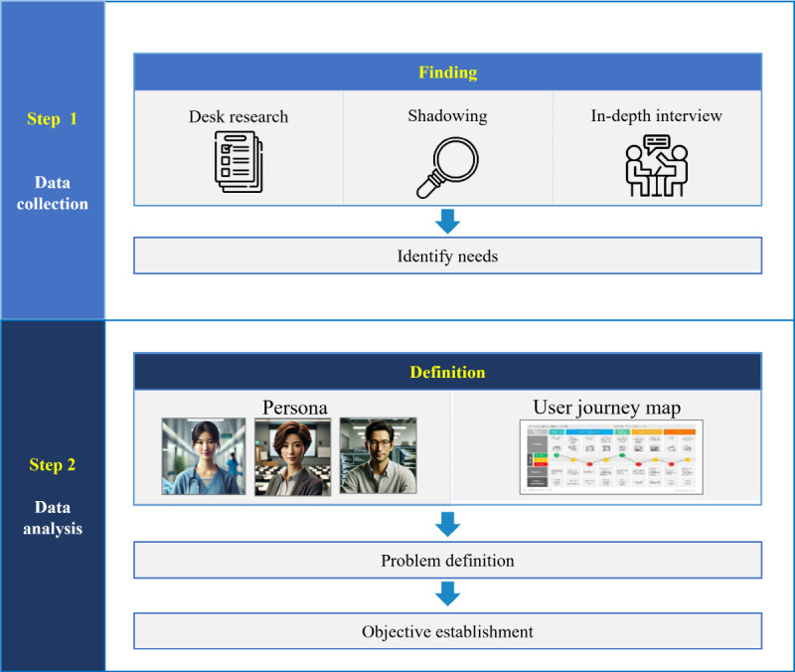Image resolution: width=795 pixels, height=672 pixels.
Task: Click the "User journey map" heading
Action: pos(607,408)
